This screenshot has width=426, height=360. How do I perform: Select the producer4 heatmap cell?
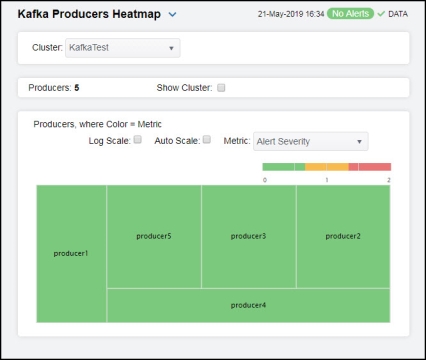click(248, 305)
